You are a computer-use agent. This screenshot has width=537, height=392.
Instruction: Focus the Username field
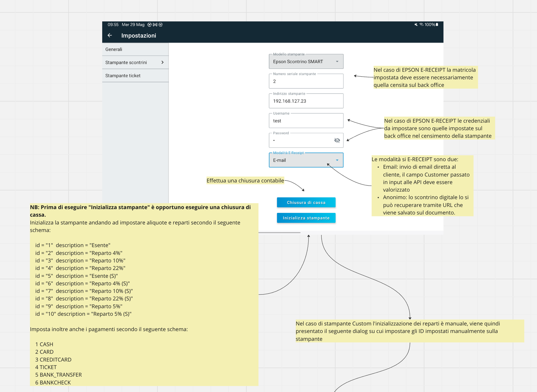click(x=306, y=121)
